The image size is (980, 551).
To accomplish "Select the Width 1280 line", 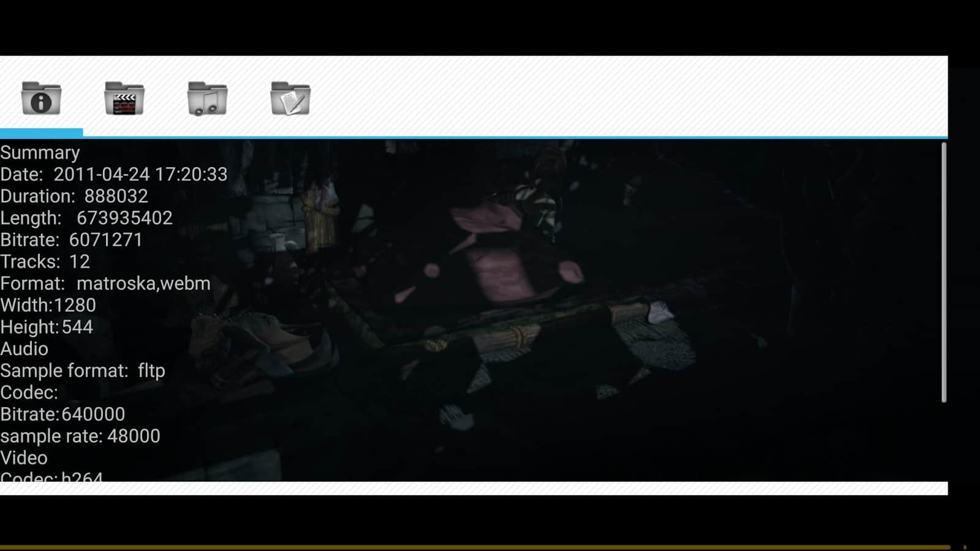I will pyautogui.click(x=48, y=305).
